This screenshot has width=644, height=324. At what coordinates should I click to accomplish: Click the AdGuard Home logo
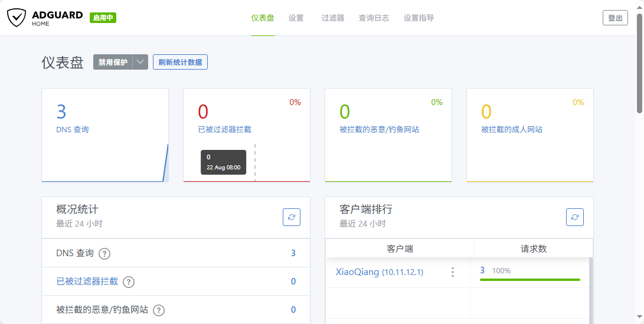pyautogui.click(x=45, y=18)
